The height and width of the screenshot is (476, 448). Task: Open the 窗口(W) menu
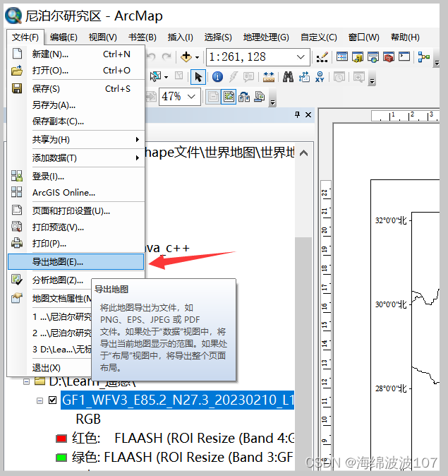click(x=363, y=37)
